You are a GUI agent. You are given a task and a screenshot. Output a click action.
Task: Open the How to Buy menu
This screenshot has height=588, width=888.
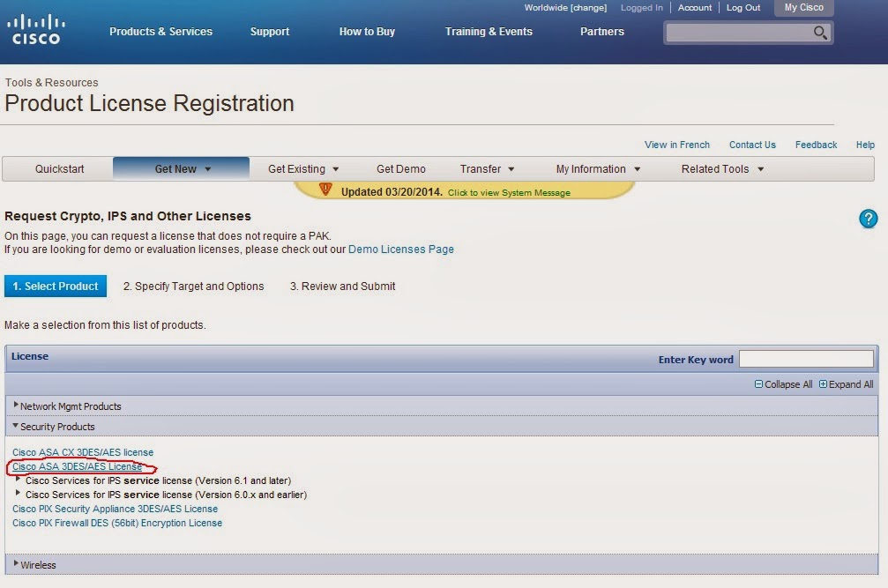pos(367,32)
